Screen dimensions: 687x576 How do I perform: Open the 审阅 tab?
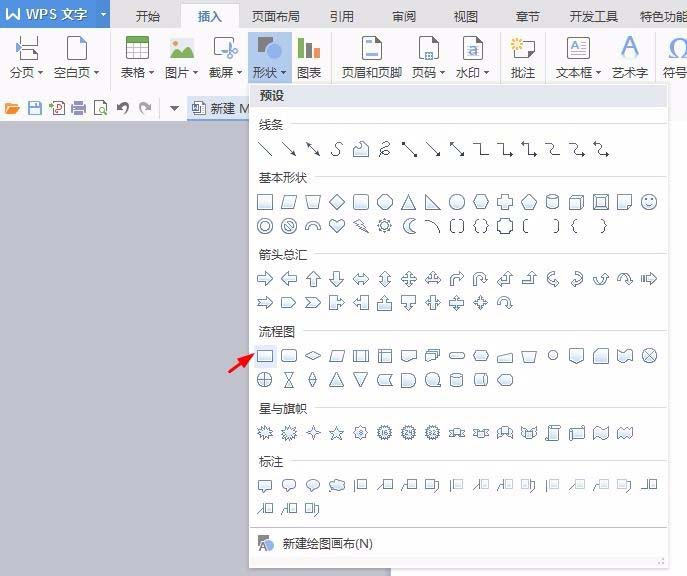tap(404, 17)
